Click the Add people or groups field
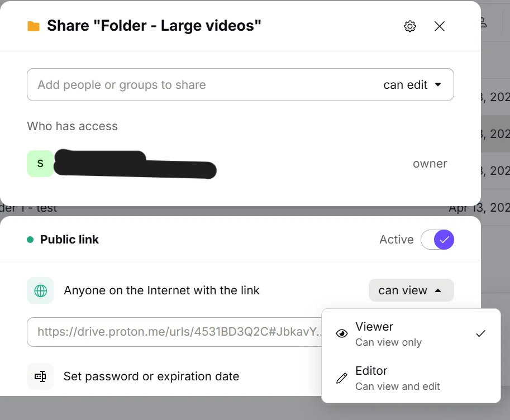 click(168, 85)
